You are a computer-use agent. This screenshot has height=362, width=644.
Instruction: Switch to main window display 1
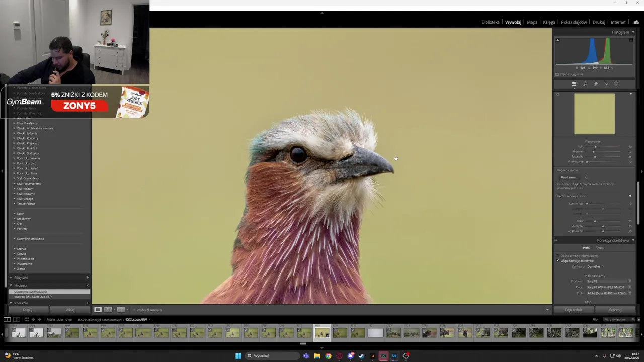point(7,319)
